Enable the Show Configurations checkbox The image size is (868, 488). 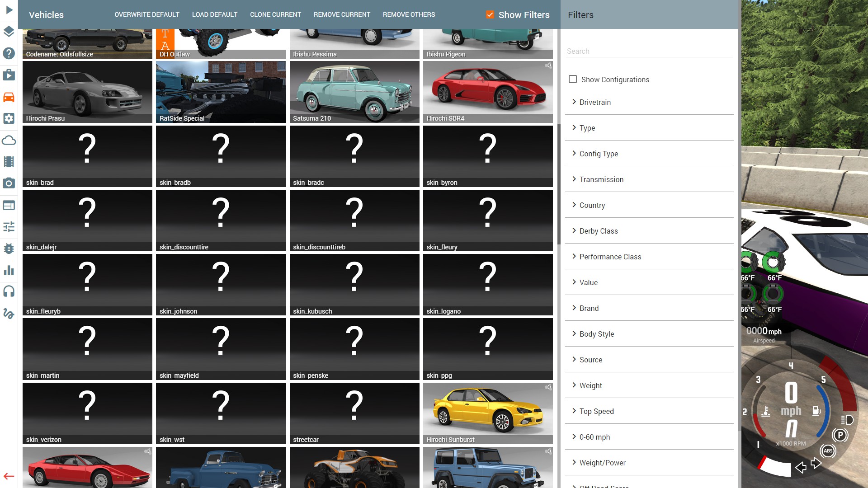tap(573, 79)
